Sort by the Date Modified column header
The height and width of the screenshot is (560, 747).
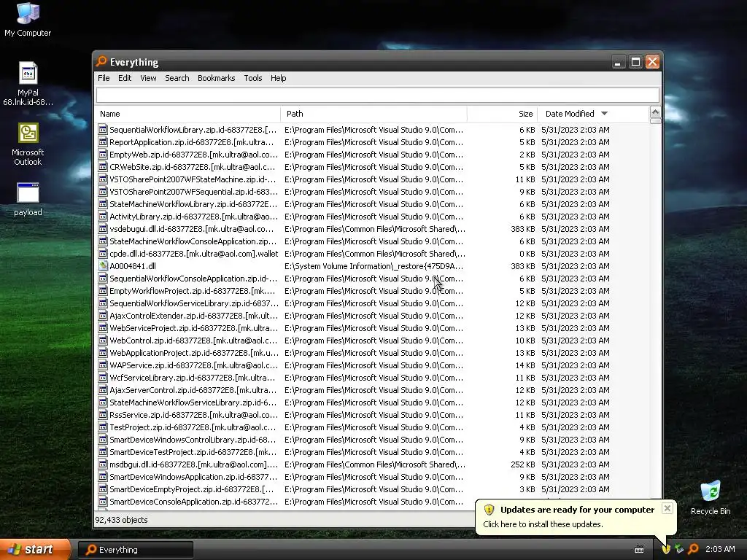(593, 114)
